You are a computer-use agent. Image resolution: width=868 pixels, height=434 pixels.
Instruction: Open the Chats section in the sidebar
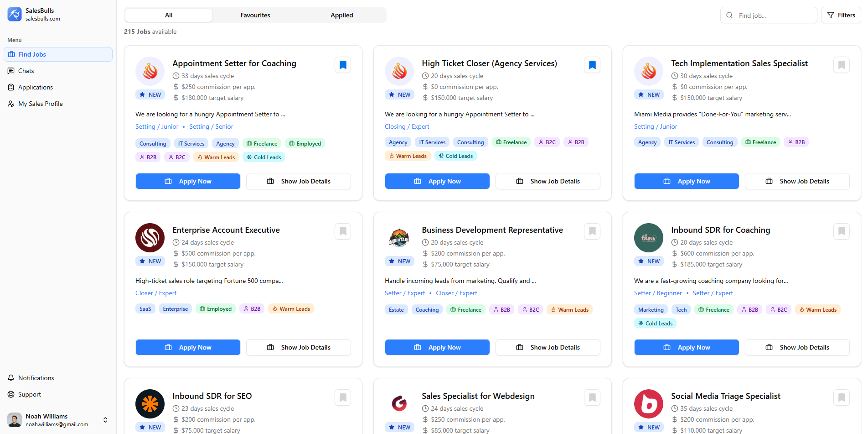tap(26, 71)
